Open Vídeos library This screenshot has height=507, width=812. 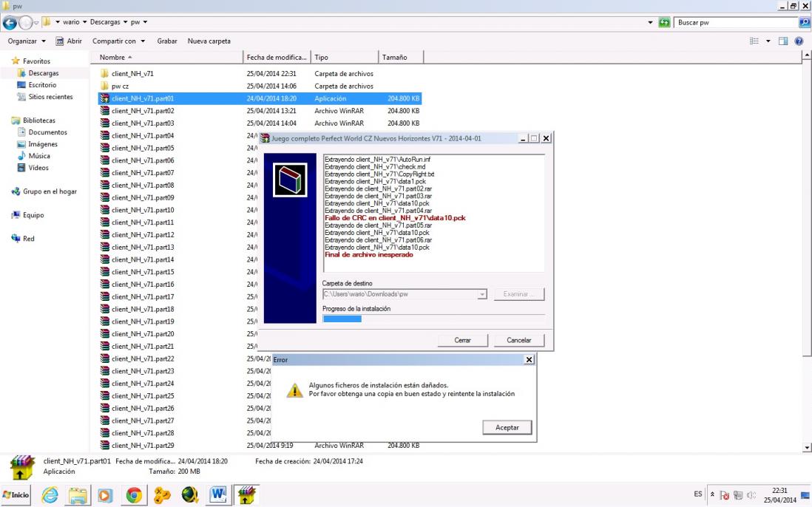pos(38,168)
